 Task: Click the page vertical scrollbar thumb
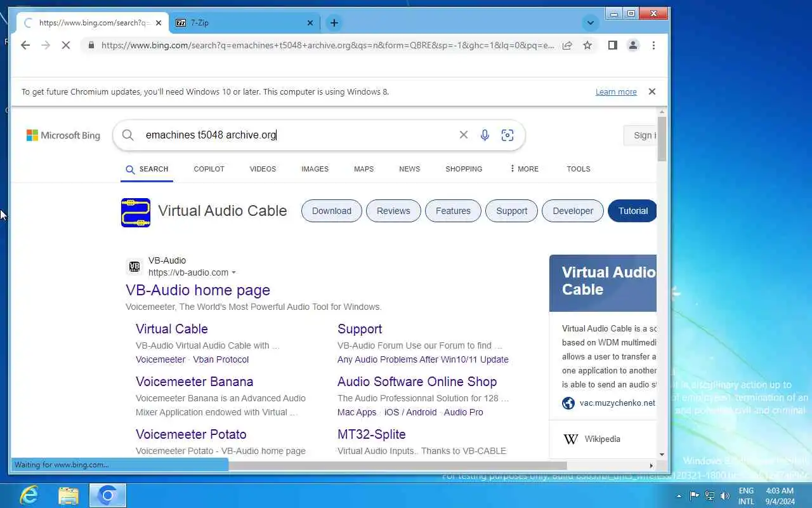click(662, 138)
